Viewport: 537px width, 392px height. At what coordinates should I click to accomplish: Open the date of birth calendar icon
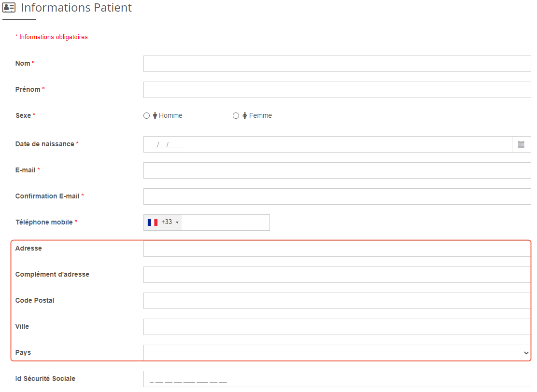tap(521, 144)
